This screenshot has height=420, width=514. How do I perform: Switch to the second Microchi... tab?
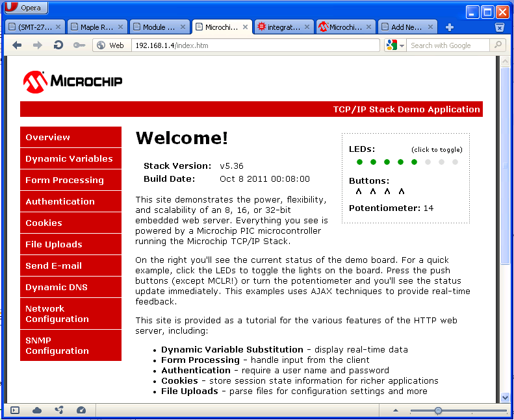[346, 27]
